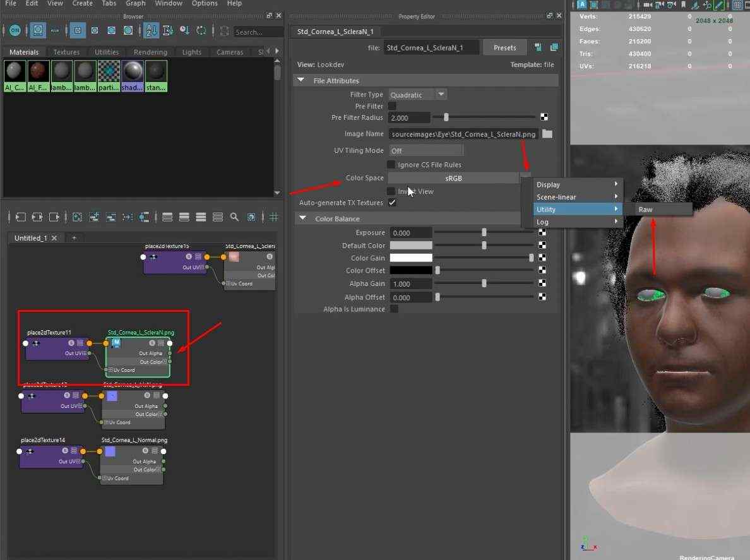The width and height of the screenshot is (750, 560).
Task: Click sort by name A-Z icon
Action: pyautogui.click(x=151, y=30)
